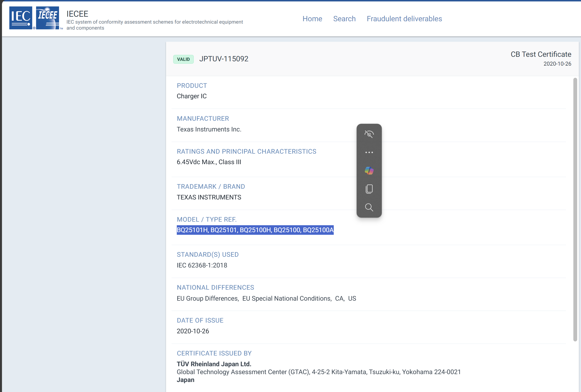Open the Search navigation link
This screenshot has width=581, height=392.
point(344,19)
